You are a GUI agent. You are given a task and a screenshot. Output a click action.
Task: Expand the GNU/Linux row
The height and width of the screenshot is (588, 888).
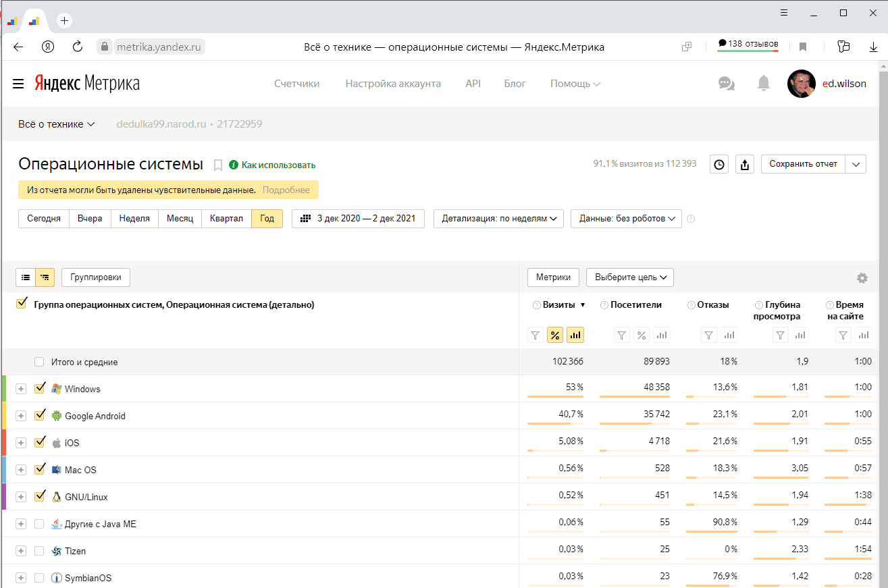(x=21, y=497)
